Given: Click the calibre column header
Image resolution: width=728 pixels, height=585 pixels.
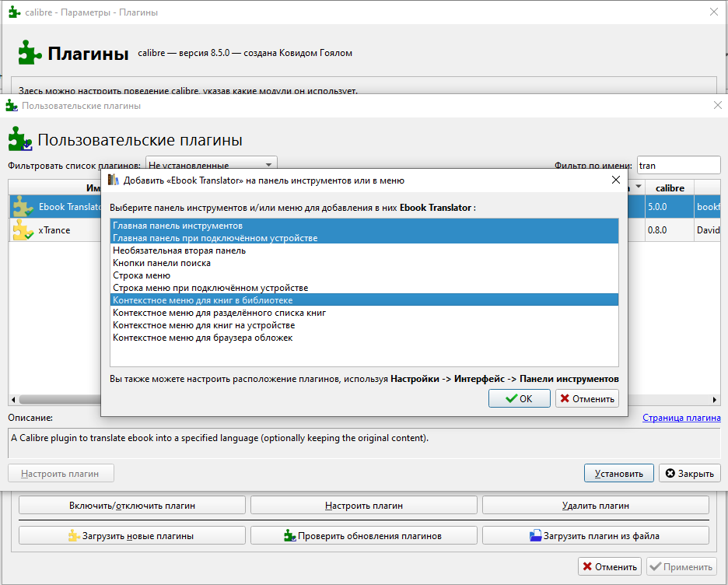Looking at the screenshot, I should [x=670, y=187].
